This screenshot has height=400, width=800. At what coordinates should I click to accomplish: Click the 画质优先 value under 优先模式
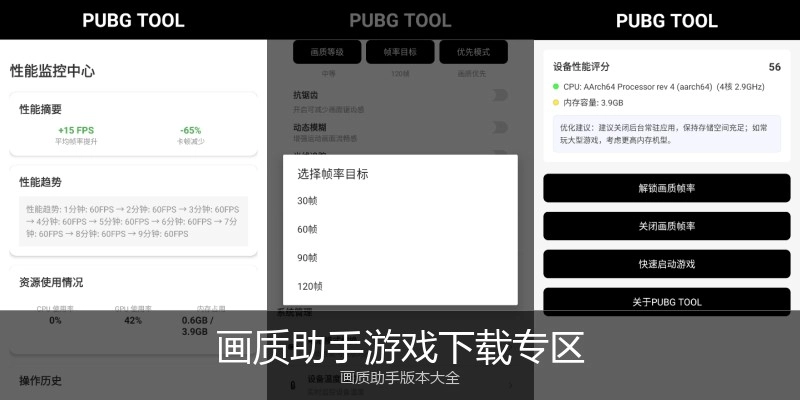[x=472, y=73]
